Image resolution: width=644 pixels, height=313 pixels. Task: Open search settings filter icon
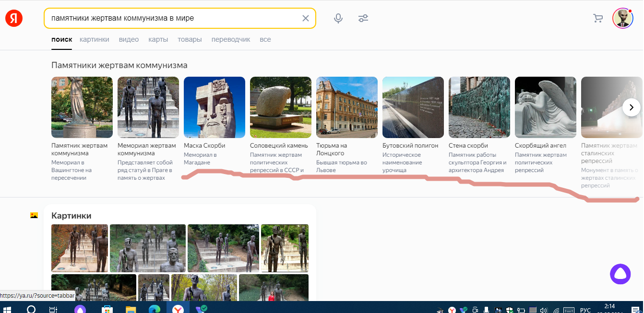coord(363,18)
